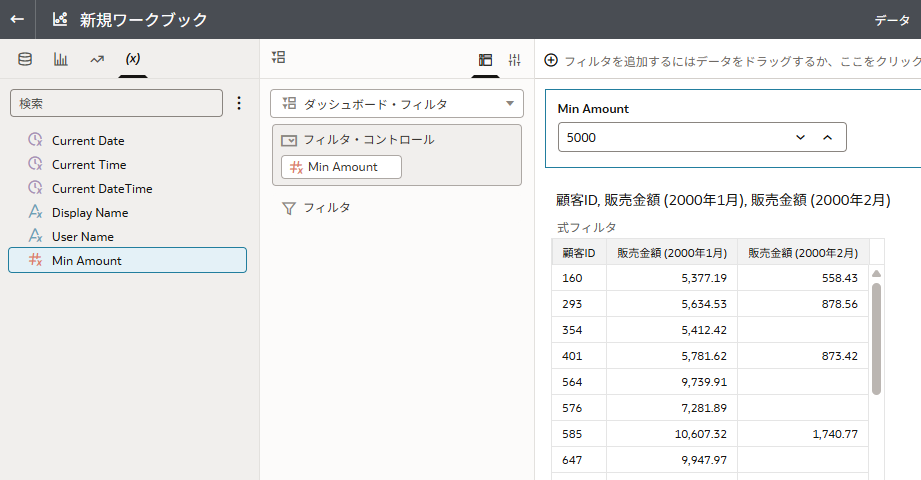Decrease Min Amount with the down chevron
Viewport: 921px width, 480px height.
pyautogui.click(x=800, y=137)
